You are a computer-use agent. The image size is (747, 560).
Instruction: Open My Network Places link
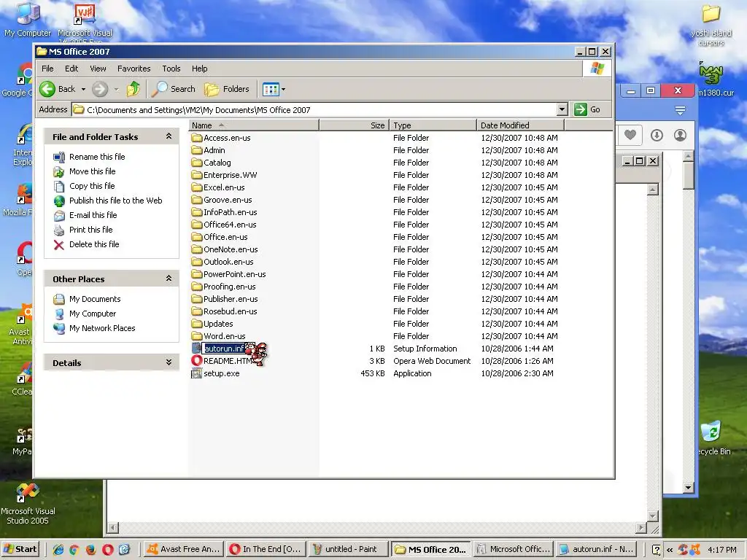[x=102, y=328]
